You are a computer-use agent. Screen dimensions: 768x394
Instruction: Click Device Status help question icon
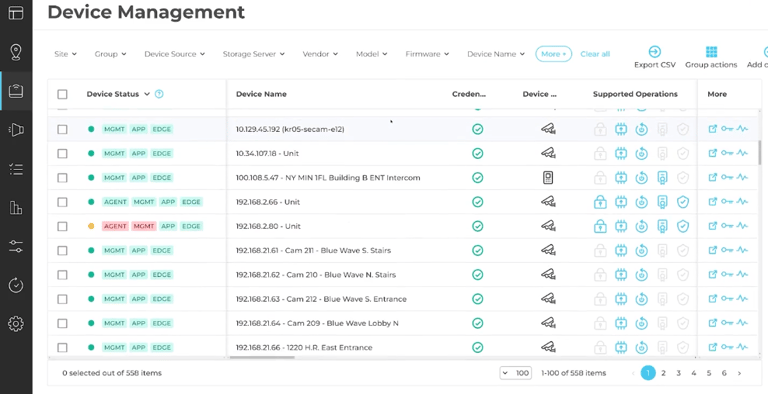[159, 94]
